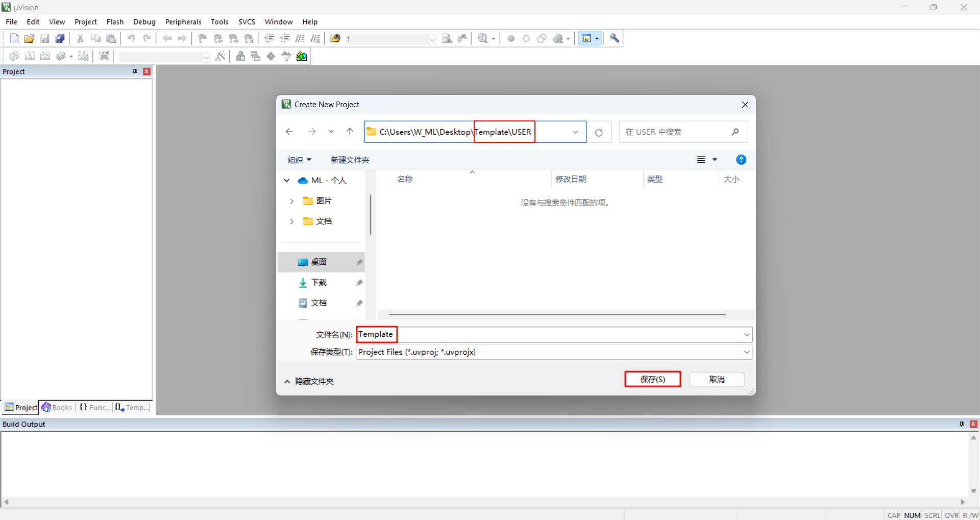The image size is (980, 520).
Task: Open the 组织 dropdown menu
Action: tap(299, 160)
